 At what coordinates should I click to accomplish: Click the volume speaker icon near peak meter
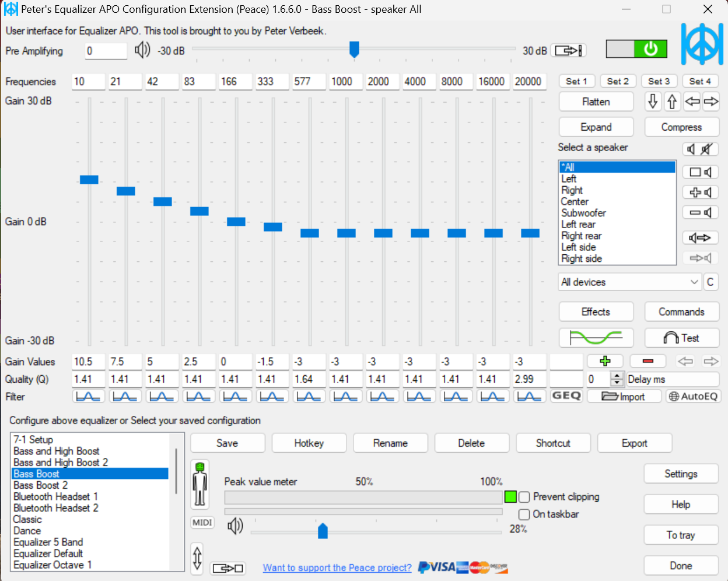pos(235,526)
